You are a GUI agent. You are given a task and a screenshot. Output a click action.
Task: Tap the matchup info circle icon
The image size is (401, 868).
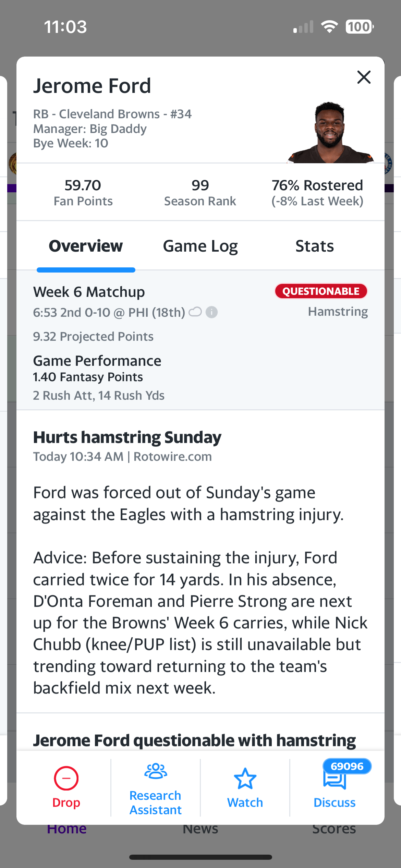point(212,312)
